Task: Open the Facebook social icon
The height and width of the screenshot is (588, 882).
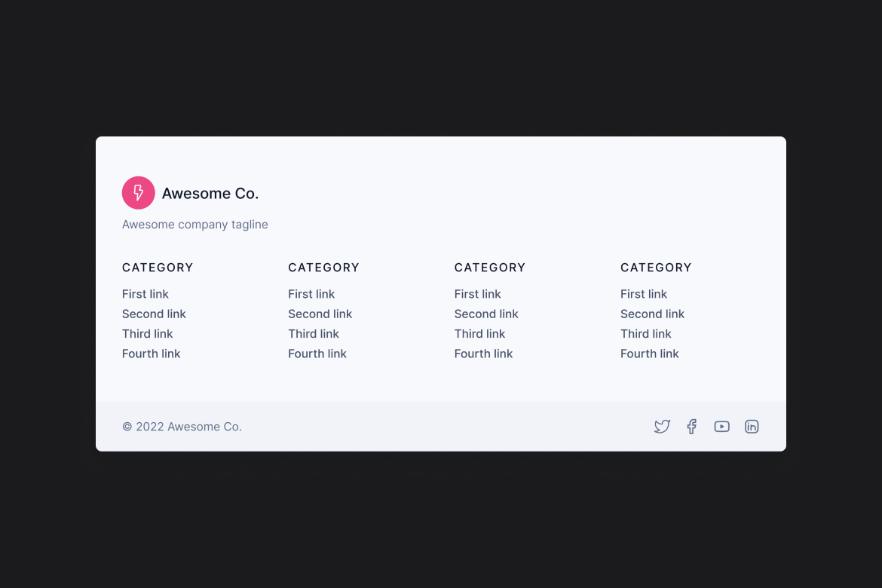Action: 691,426
